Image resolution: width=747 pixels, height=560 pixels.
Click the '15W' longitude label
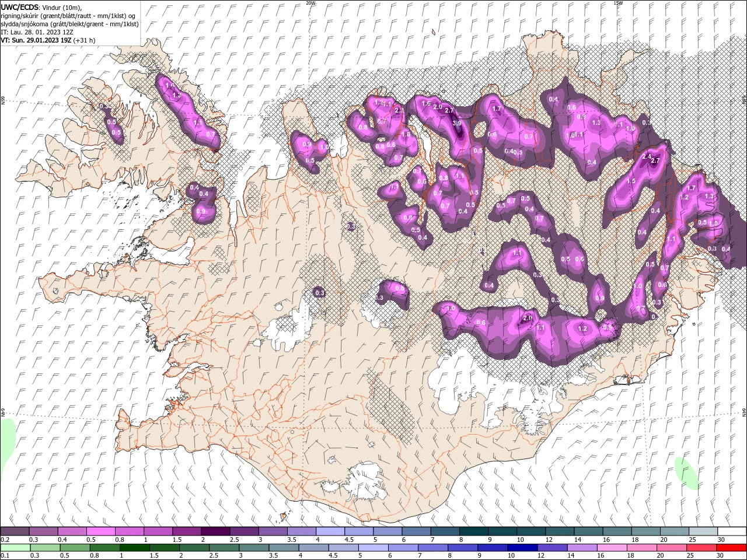(x=618, y=3)
